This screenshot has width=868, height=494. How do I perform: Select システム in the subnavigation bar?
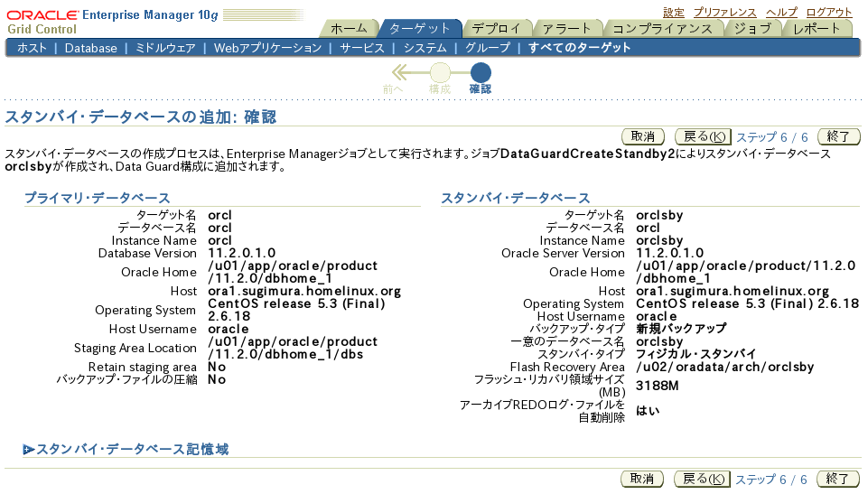pyautogui.click(x=425, y=48)
